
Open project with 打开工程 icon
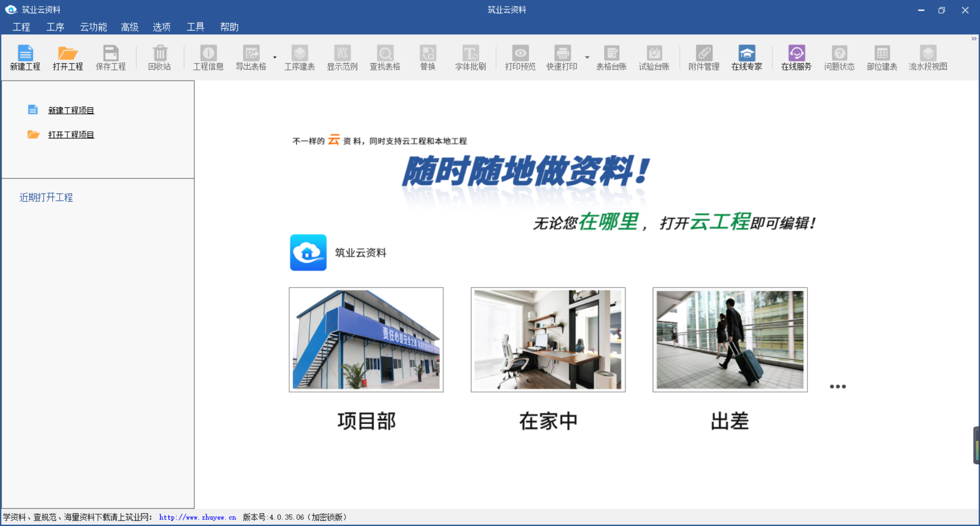68,57
